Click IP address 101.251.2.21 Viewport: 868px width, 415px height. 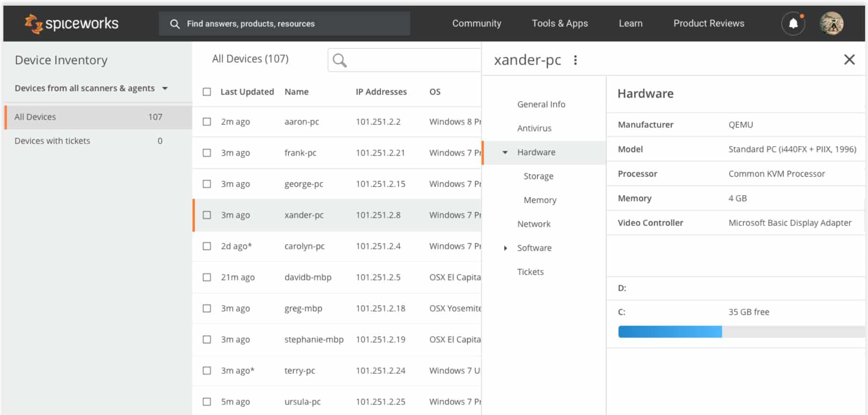[380, 153]
